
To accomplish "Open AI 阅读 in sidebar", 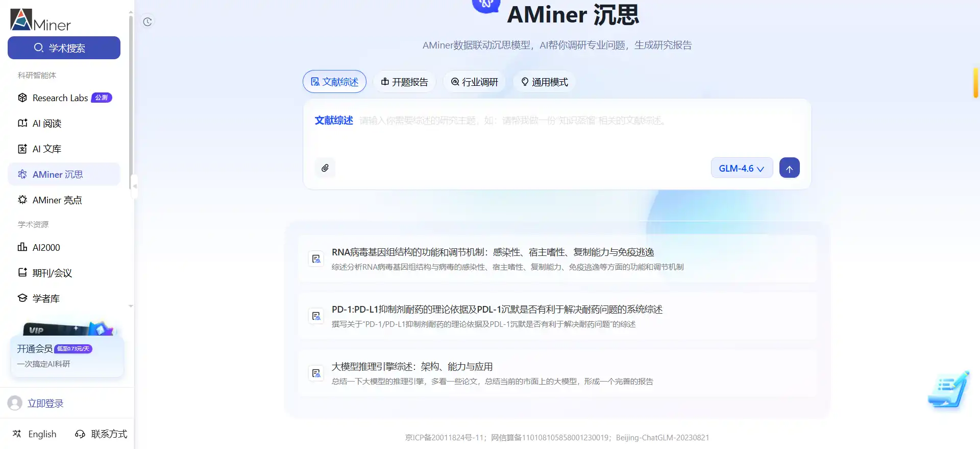I will click(64, 123).
